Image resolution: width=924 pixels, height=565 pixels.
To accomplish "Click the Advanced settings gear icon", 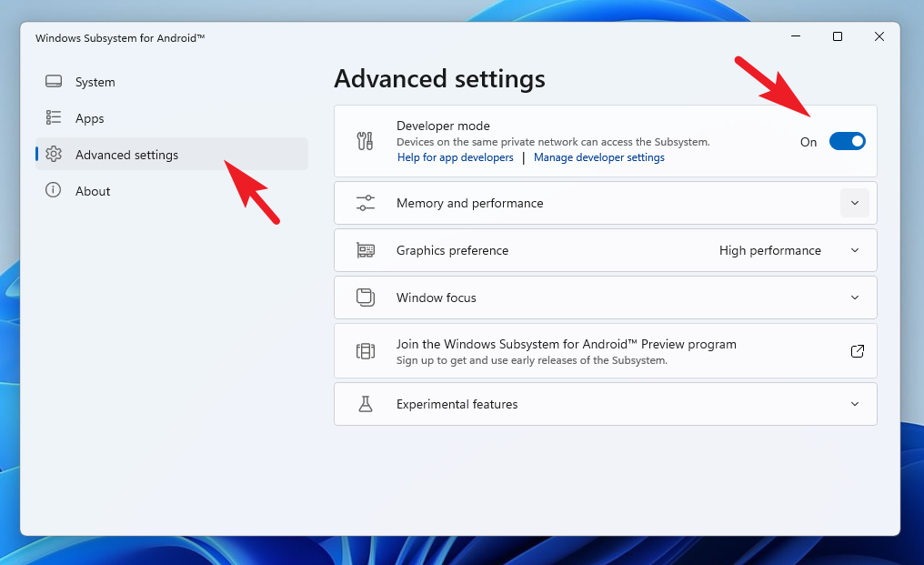I will click(x=54, y=154).
